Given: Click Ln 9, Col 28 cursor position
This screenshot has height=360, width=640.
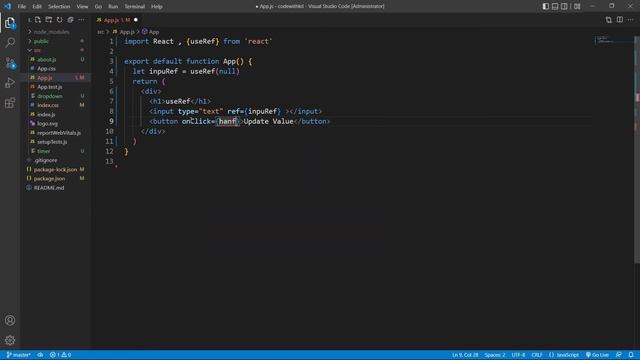Looking at the screenshot, I should click(x=465, y=355).
